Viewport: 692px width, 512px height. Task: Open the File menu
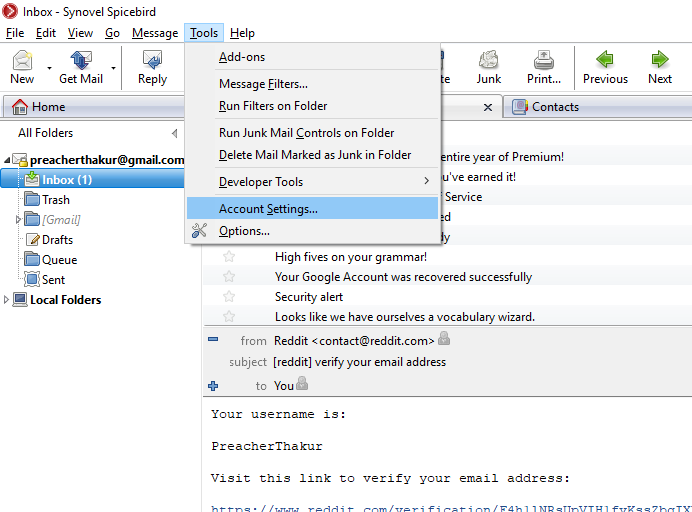(15, 33)
